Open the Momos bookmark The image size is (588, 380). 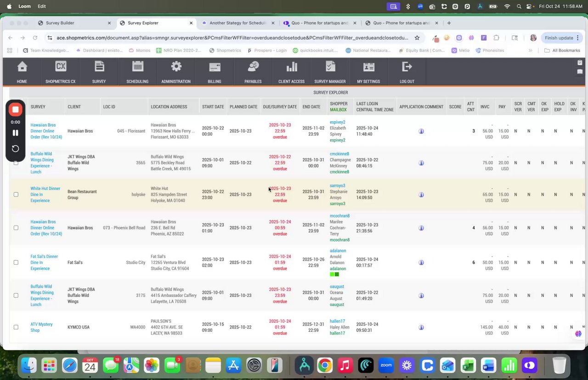pos(139,50)
